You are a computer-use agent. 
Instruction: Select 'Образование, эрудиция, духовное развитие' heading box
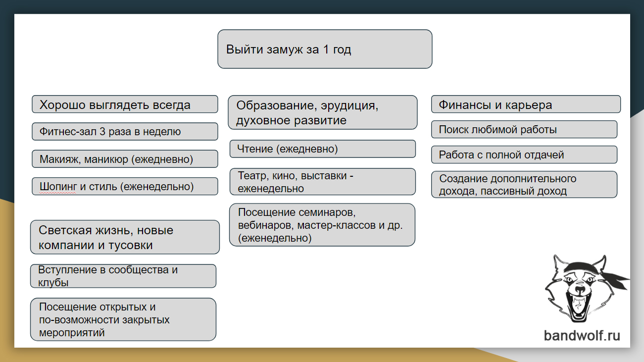[x=323, y=112]
